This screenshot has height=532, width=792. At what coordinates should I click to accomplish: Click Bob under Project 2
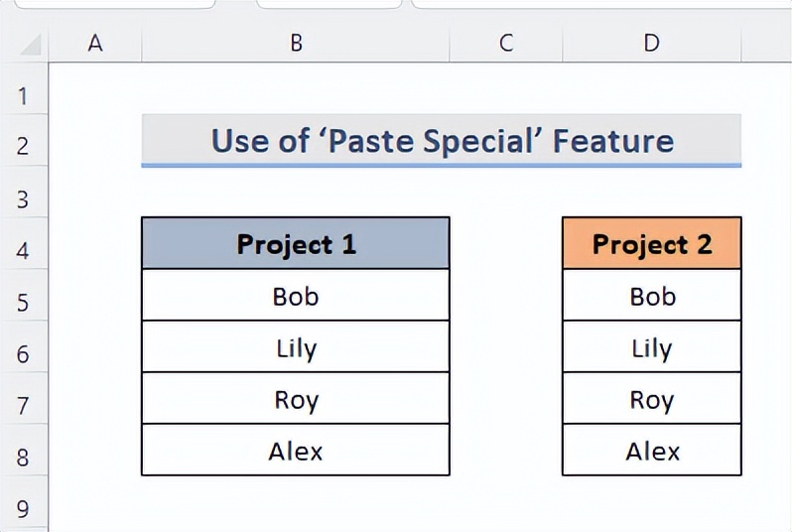click(x=652, y=296)
